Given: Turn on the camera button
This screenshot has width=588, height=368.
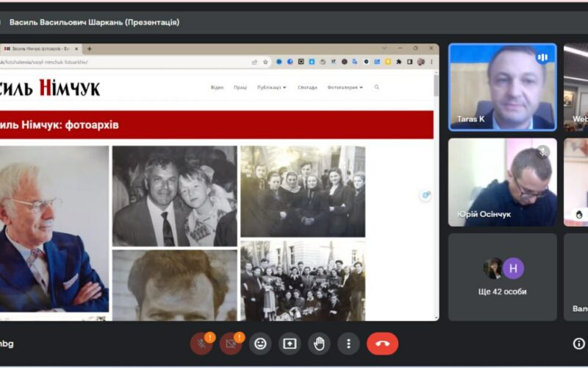Looking at the screenshot, I should tap(231, 344).
